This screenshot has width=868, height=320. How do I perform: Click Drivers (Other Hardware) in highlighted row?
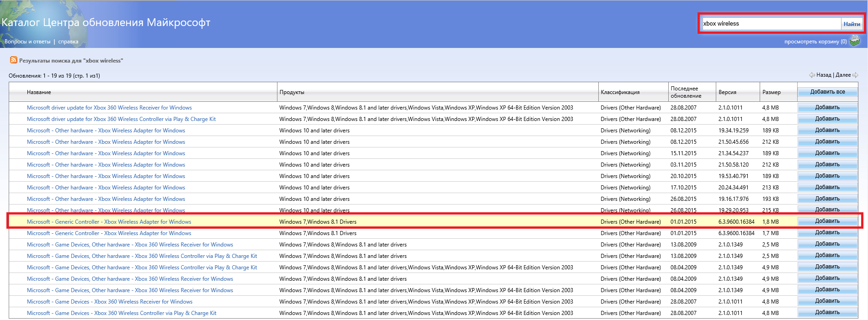point(631,222)
